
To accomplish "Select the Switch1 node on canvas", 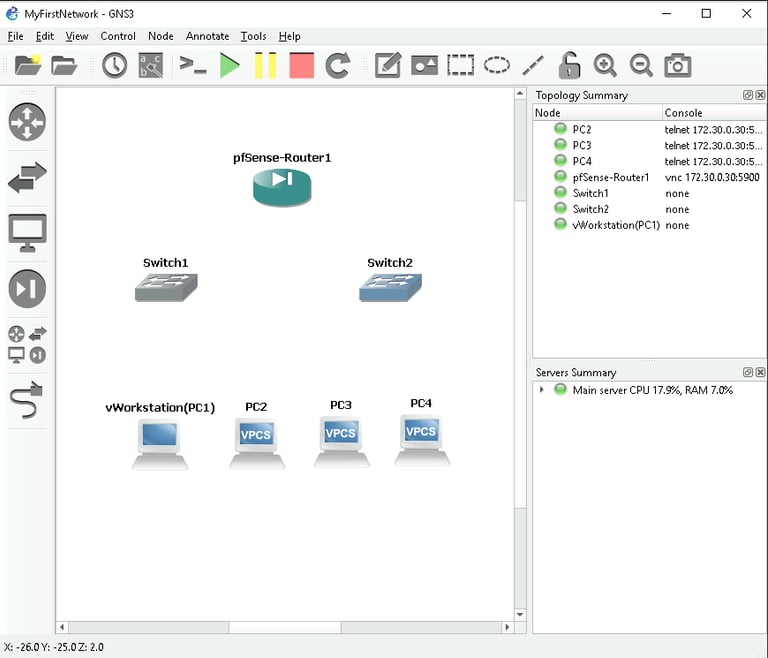I will pos(166,287).
